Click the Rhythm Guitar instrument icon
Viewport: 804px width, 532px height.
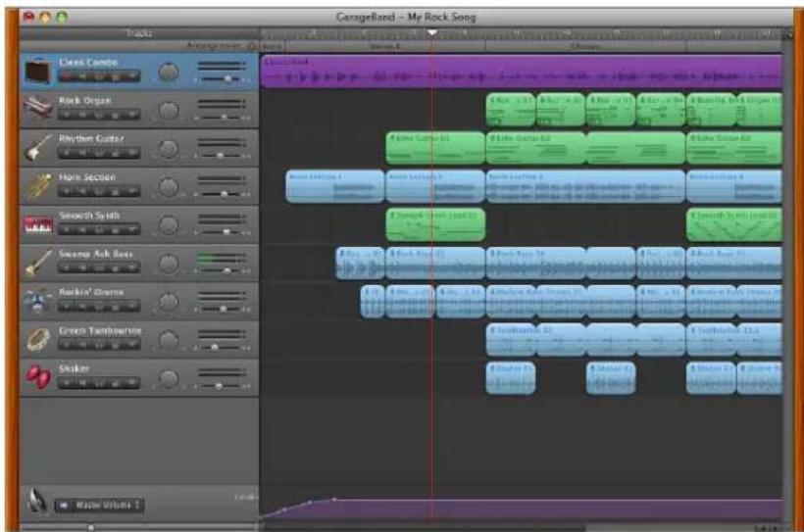tap(38, 147)
